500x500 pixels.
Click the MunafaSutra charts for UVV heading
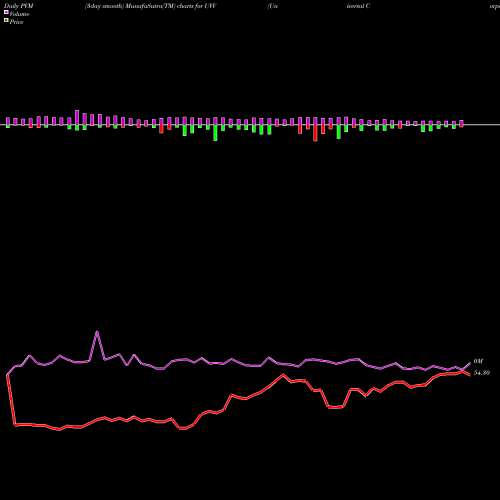[151, 6]
